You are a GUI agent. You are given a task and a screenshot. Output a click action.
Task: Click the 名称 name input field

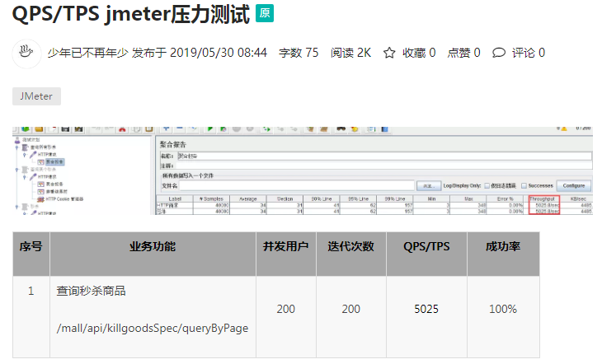(x=384, y=156)
